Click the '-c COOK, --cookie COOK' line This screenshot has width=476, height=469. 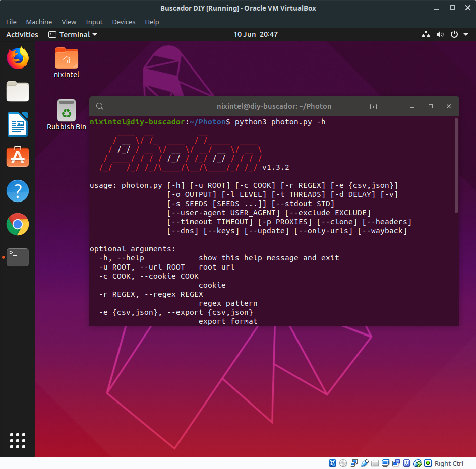tap(149, 276)
